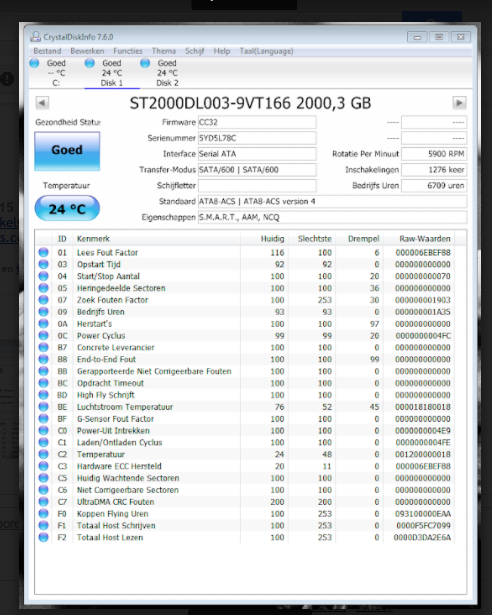Open the Bewerken menu

pyautogui.click(x=87, y=51)
